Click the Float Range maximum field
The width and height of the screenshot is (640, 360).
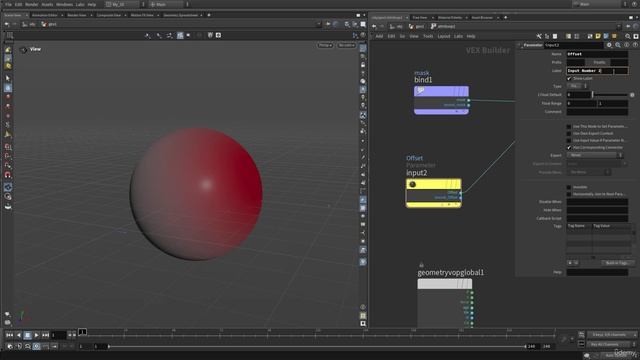point(613,103)
